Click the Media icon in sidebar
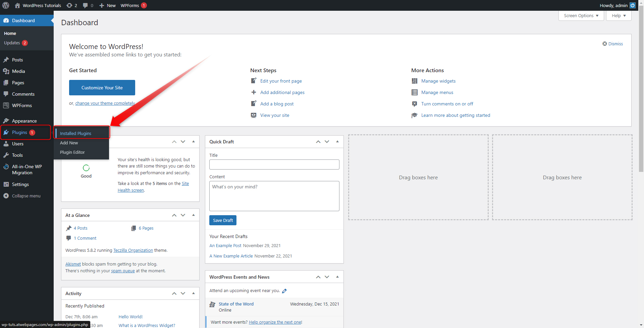Viewport: 644px width, 328px height. pyautogui.click(x=6, y=71)
